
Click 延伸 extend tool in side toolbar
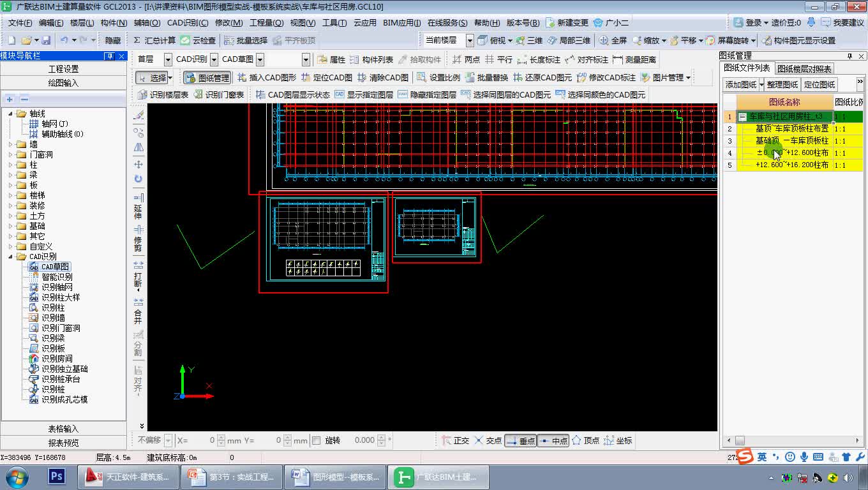pos(138,207)
